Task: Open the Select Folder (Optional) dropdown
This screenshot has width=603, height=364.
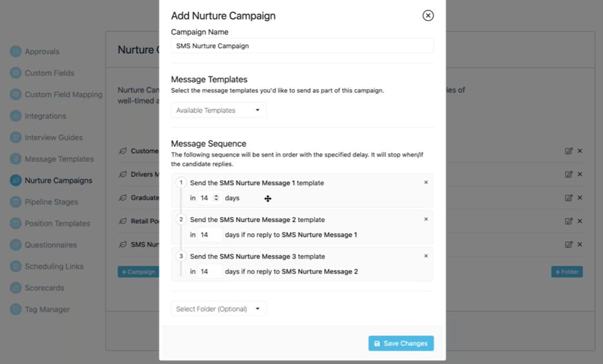Action: [218, 309]
